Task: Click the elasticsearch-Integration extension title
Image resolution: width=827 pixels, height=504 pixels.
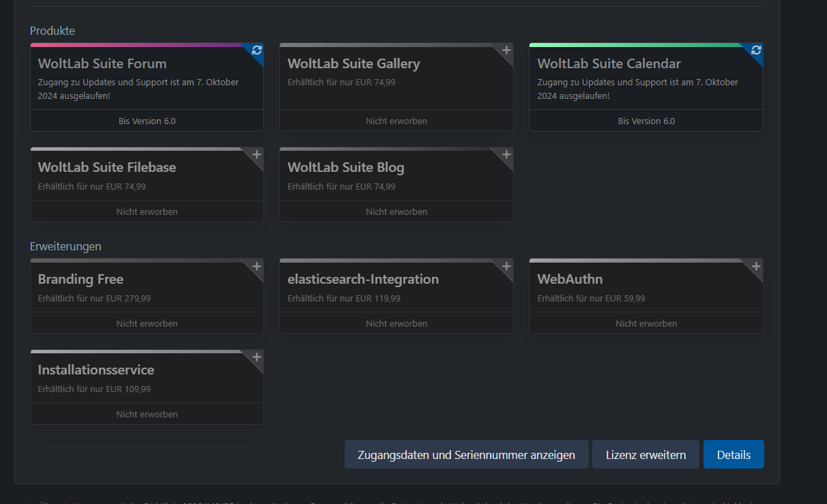Action: pyautogui.click(x=363, y=280)
